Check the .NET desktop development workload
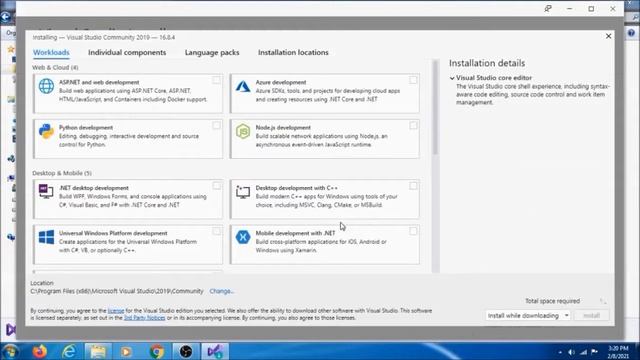Viewport: 640px width, 360px height. click(216, 186)
